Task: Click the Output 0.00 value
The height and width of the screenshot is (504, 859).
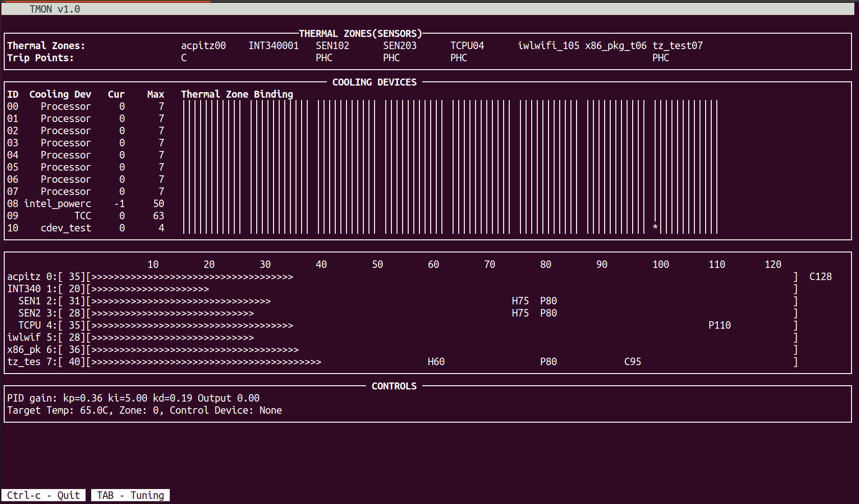Action: (229, 398)
